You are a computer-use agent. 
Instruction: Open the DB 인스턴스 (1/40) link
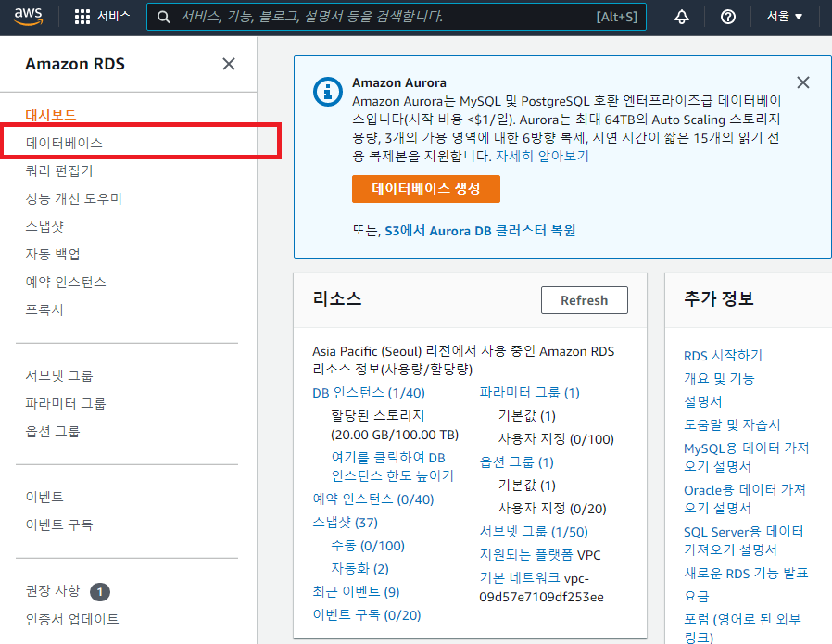pos(369,393)
